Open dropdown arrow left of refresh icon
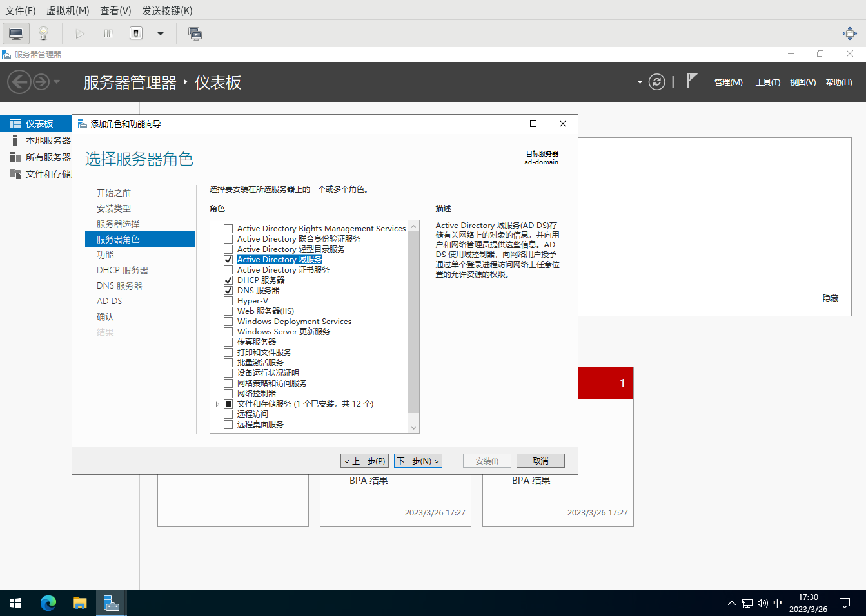Screen dimensions: 866x616 pos(640,82)
